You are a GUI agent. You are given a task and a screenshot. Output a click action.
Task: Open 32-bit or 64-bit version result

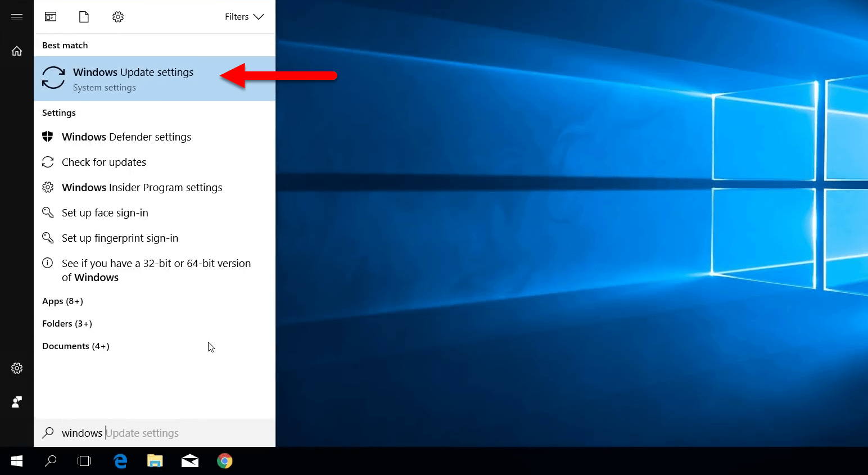pyautogui.click(x=155, y=270)
